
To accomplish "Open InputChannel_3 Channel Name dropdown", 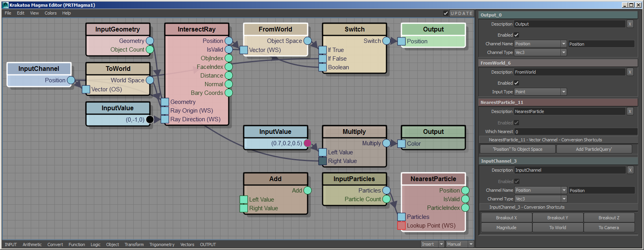I will [541, 190].
